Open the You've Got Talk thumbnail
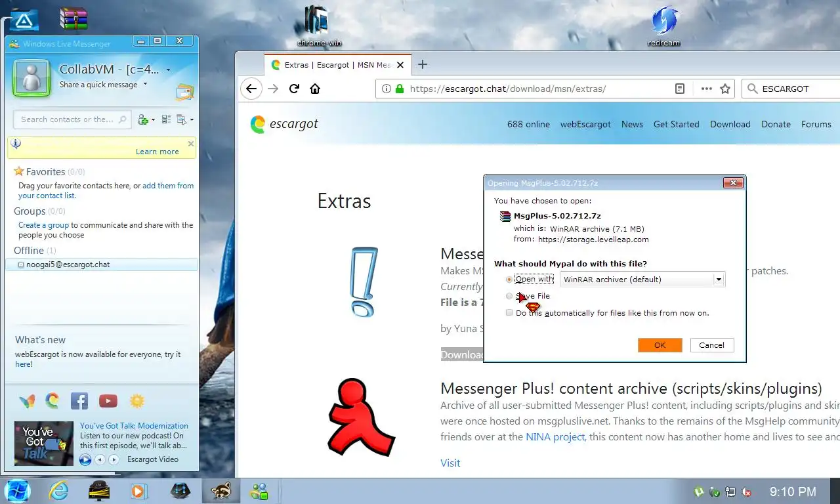This screenshot has height=504, width=840. (x=44, y=443)
